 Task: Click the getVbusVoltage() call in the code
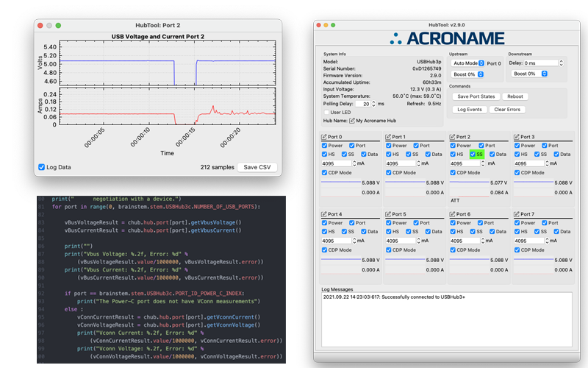(x=216, y=222)
